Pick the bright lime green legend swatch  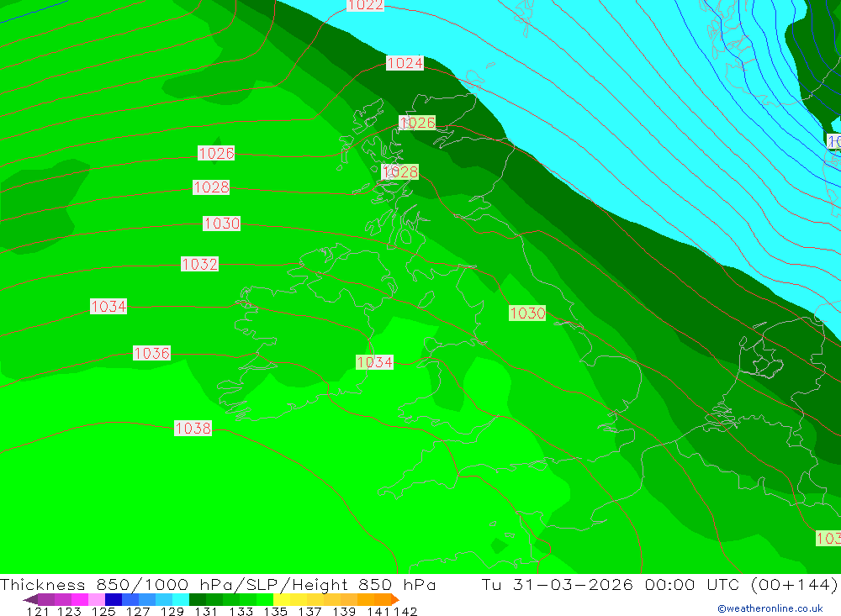[x=265, y=599]
